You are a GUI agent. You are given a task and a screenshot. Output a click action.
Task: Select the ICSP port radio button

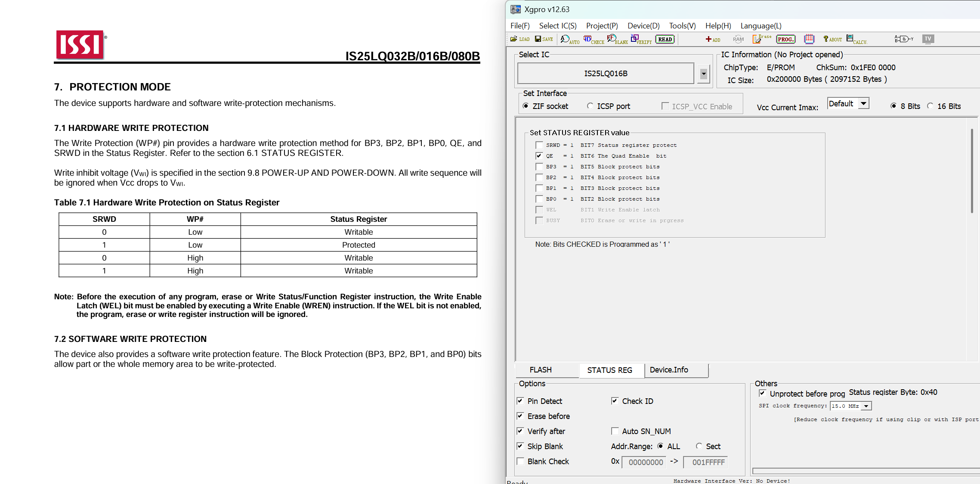click(590, 106)
